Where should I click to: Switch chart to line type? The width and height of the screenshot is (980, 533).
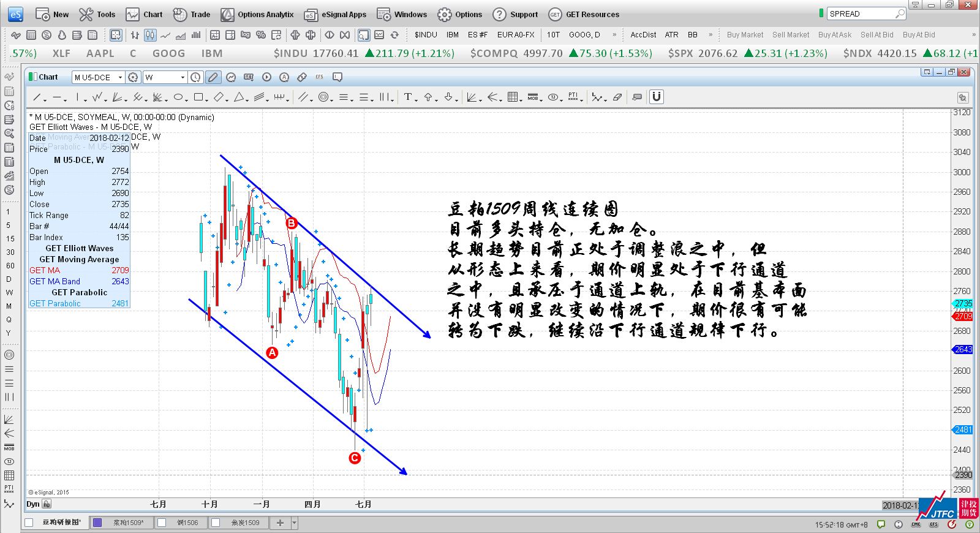165,35
